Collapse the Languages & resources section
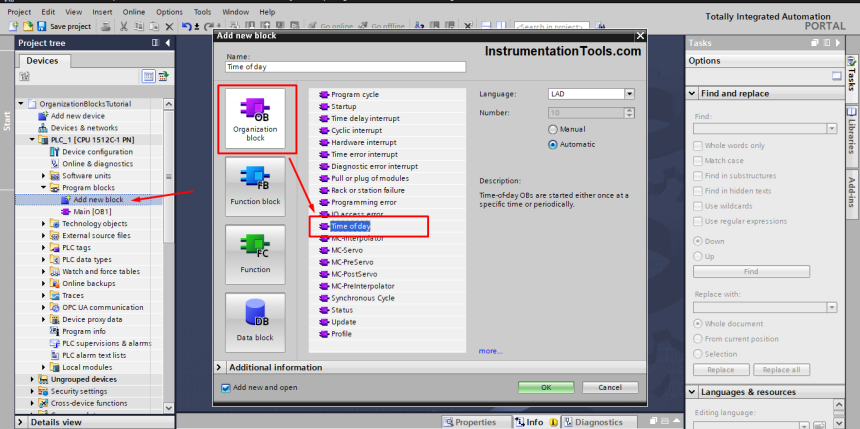 pos(692,392)
